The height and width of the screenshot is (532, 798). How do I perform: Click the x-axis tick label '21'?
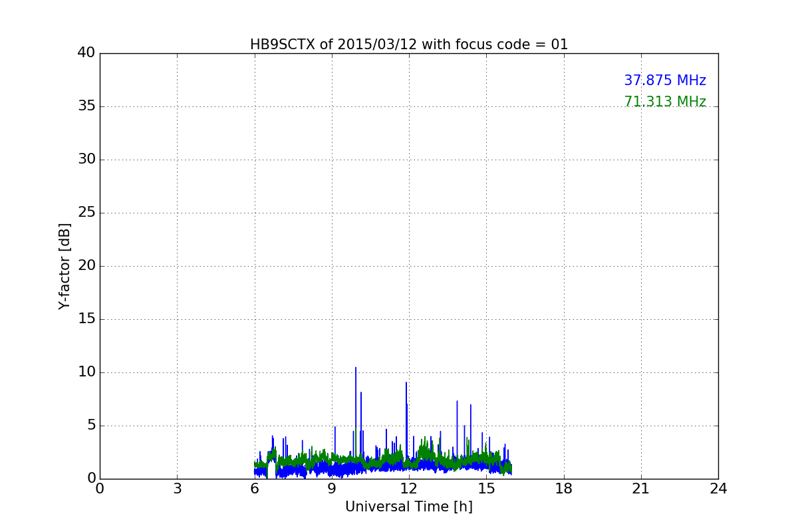point(641,489)
